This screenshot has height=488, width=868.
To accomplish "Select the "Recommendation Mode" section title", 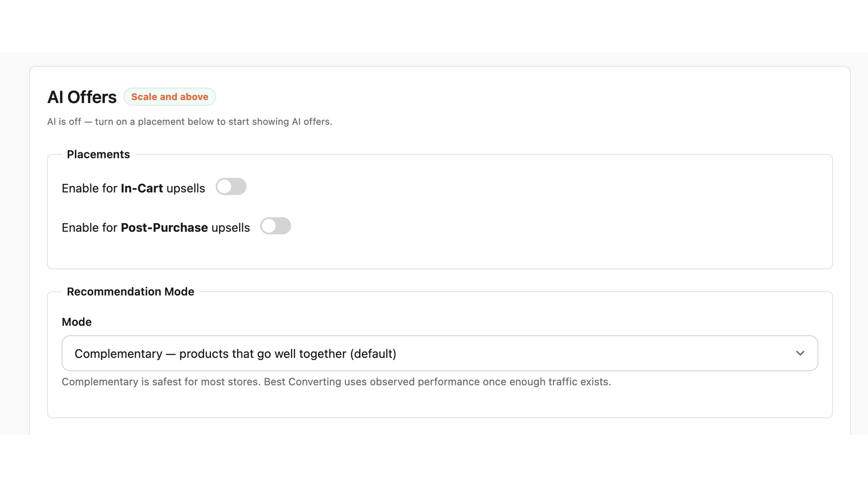I will click(x=130, y=292).
